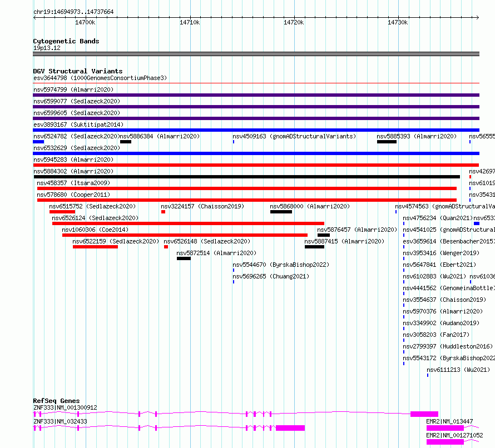Click nsv5696265 (Chuang2021) label
The image size is (495, 448).
(x=271, y=276)
